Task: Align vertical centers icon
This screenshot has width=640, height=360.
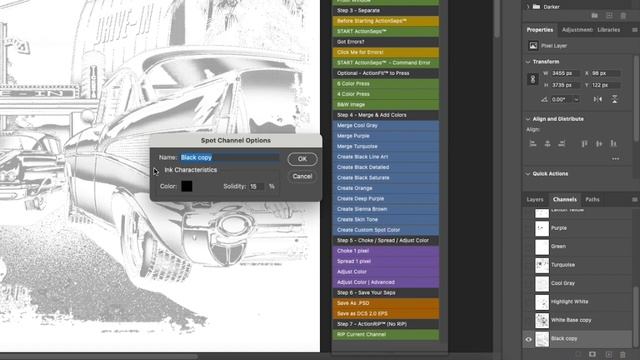Action: click(599, 144)
